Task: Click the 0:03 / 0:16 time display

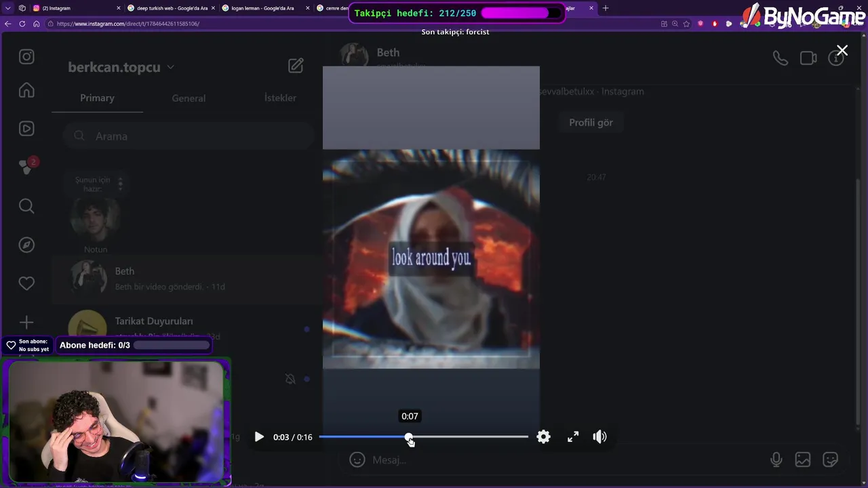Action: pyautogui.click(x=293, y=437)
